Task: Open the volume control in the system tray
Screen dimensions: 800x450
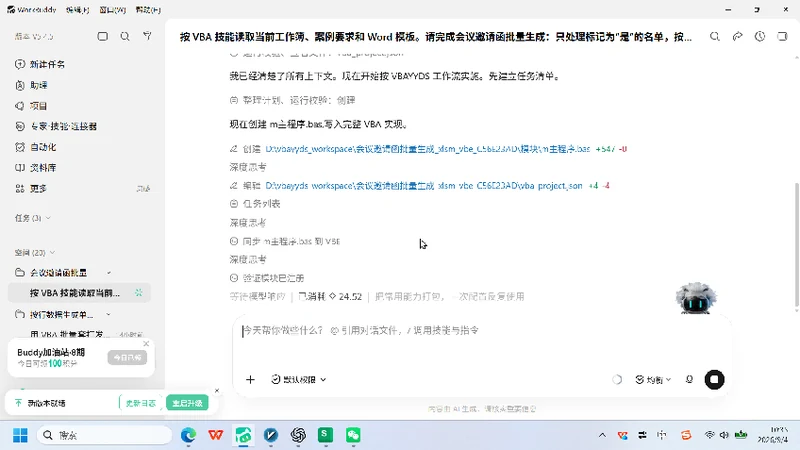Action: click(x=724, y=435)
